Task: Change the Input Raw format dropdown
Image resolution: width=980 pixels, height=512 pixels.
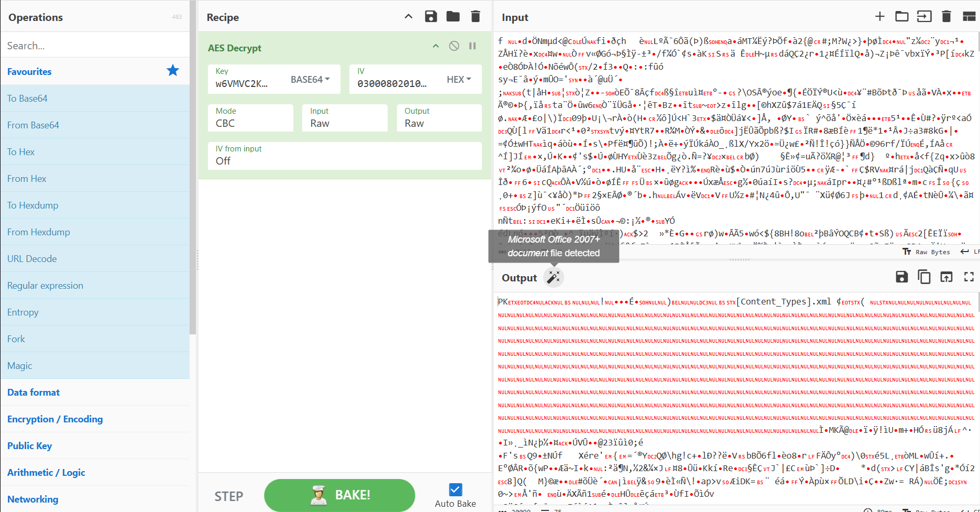Action: [345, 118]
